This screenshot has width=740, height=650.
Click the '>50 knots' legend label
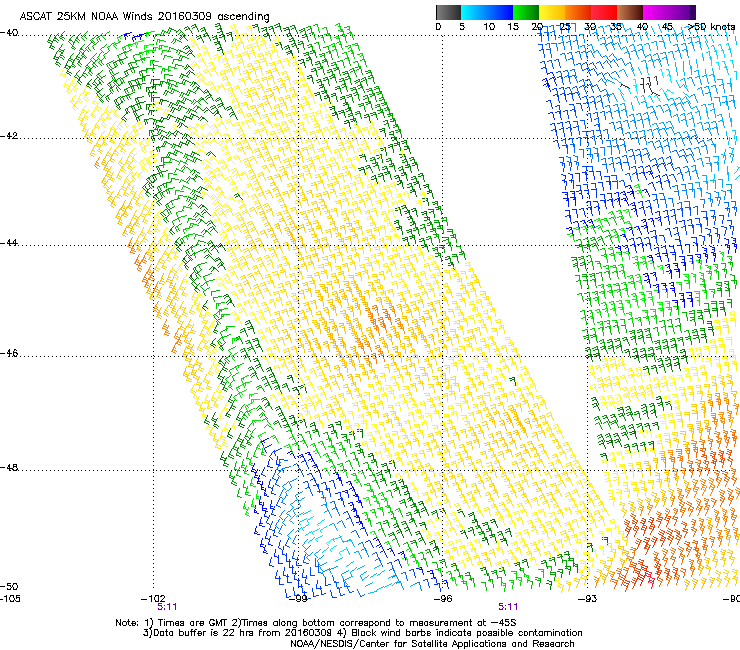coord(711,27)
